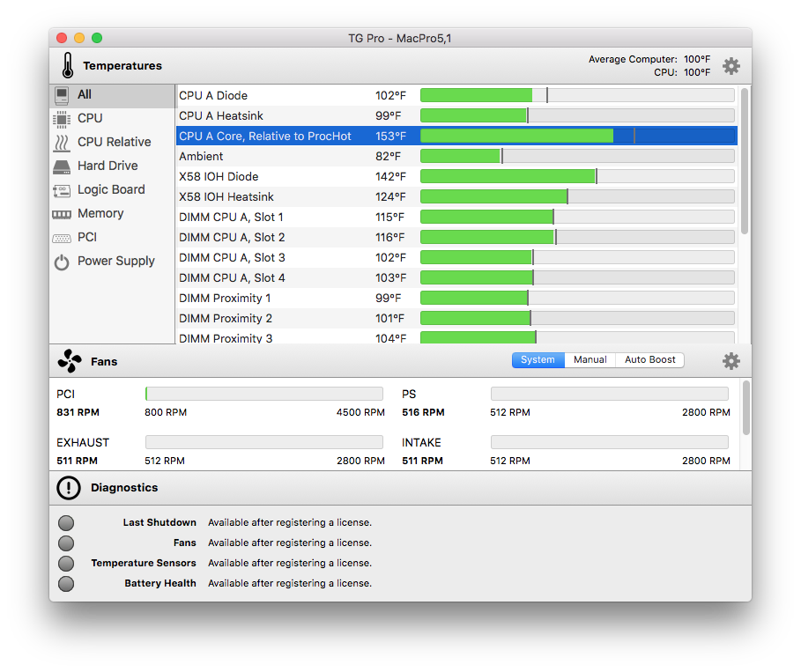Click the Hard Drive icon in sidebar
This screenshot has height=672, width=801.
click(62, 166)
